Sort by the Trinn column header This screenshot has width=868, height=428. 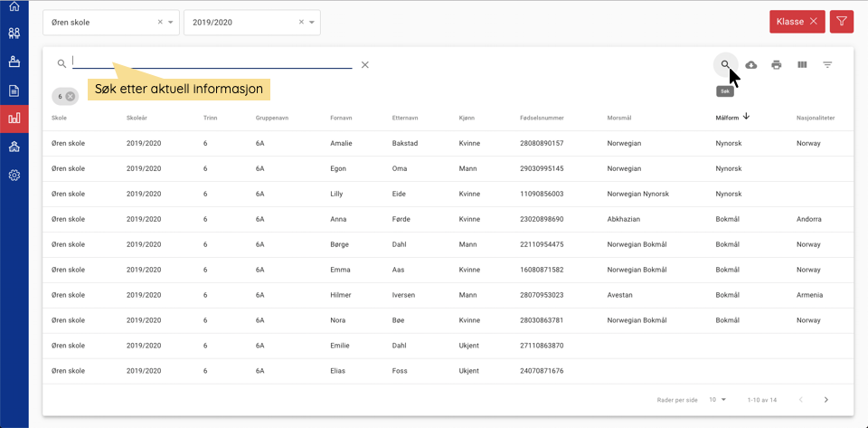[211, 118]
